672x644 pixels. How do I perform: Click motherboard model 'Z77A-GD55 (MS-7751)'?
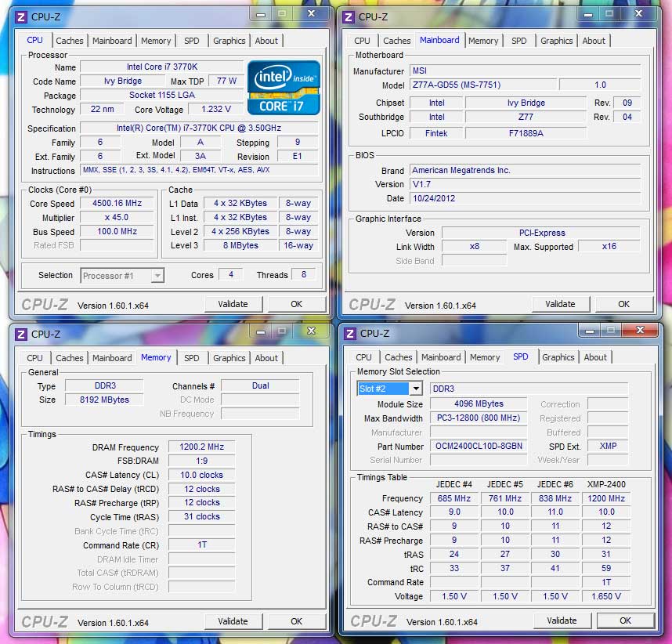tap(483, 85)
